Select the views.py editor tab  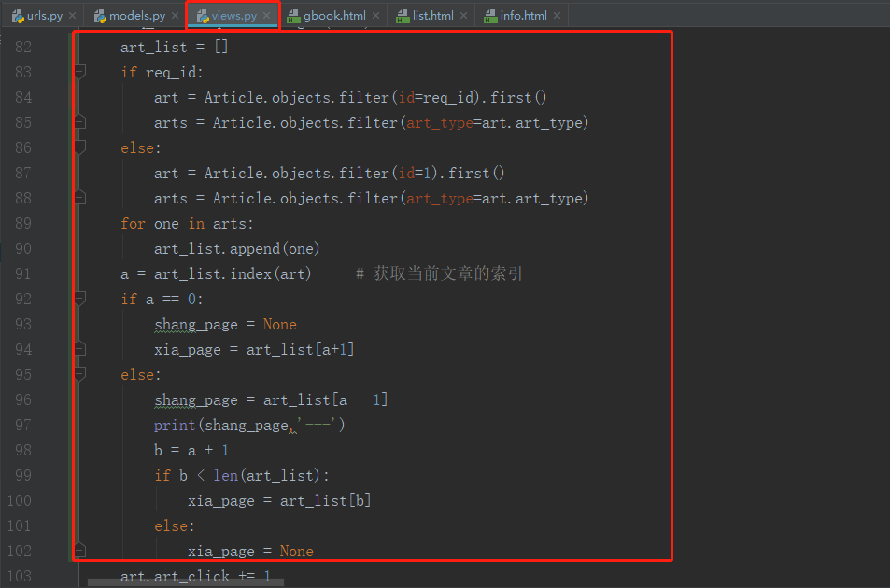point(233,16)
